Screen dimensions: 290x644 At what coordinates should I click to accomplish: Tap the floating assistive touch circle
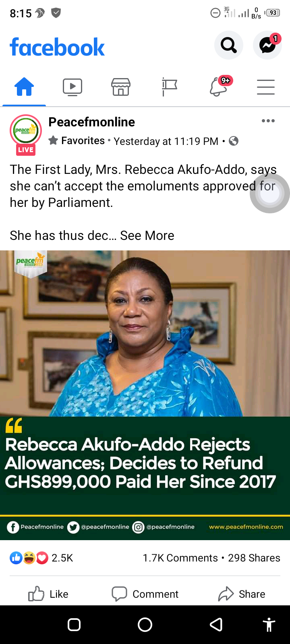coord(269,193)
